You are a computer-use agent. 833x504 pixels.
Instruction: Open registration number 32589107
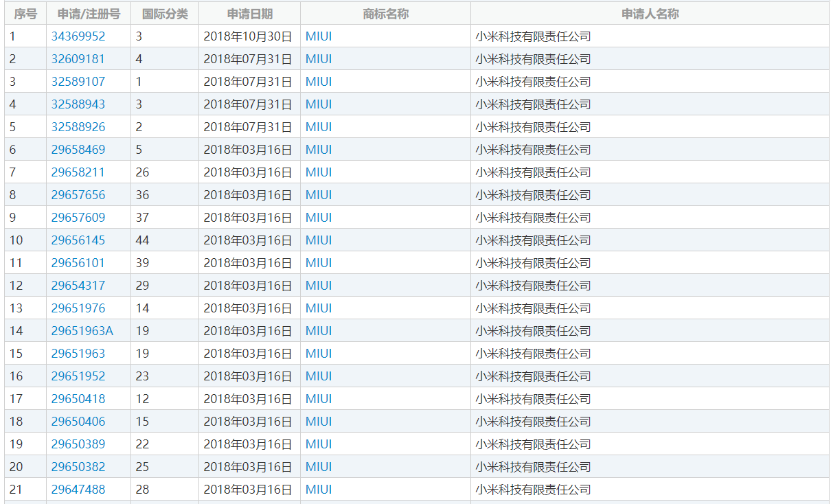78,82
